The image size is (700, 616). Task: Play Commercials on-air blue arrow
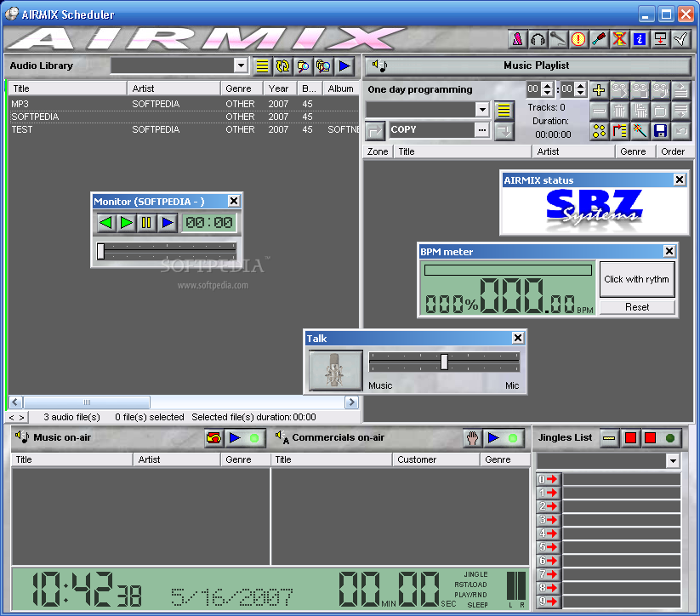(x=492, y=438)
